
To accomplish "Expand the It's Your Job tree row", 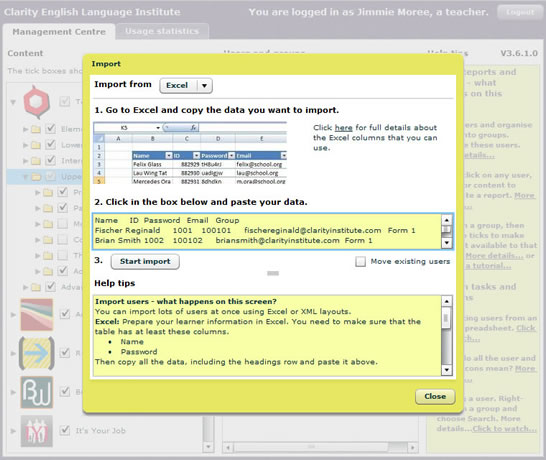I will [13, 431].
